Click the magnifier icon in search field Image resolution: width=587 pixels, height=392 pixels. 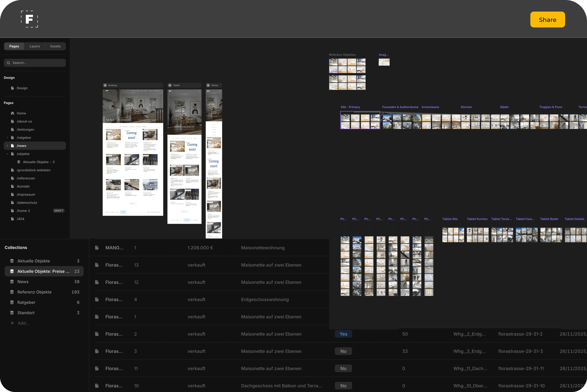(x=9, y=63)
